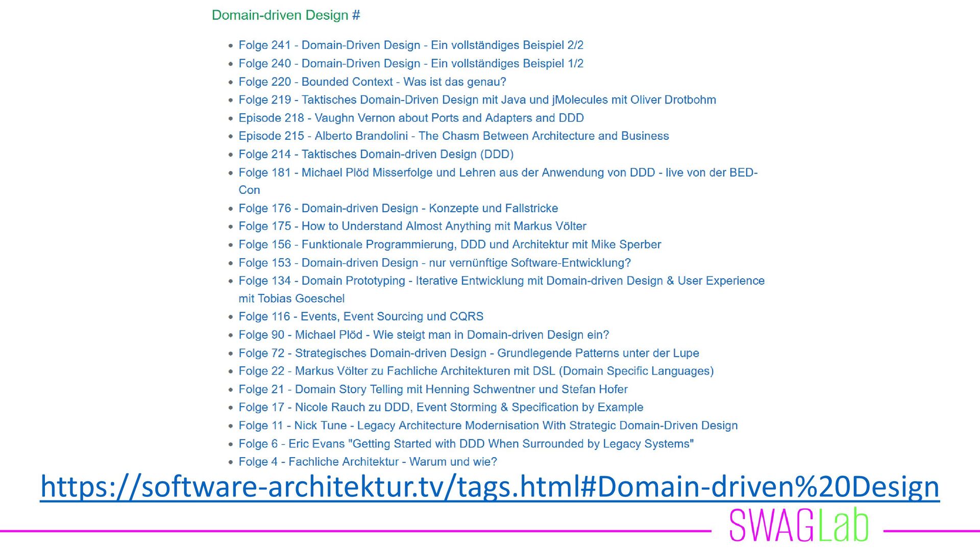Screen dimensions: 980x551
Task: Open Folge 219 jMolecules with Oliver Drotbohm
Action: coord(477,100)
